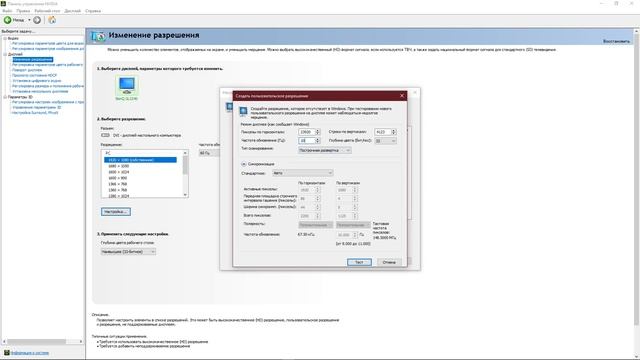The height and width of the screenshot is (360, 640).
Task: Open the Back history dropdown arrow
Action: [x=29, y=20]
